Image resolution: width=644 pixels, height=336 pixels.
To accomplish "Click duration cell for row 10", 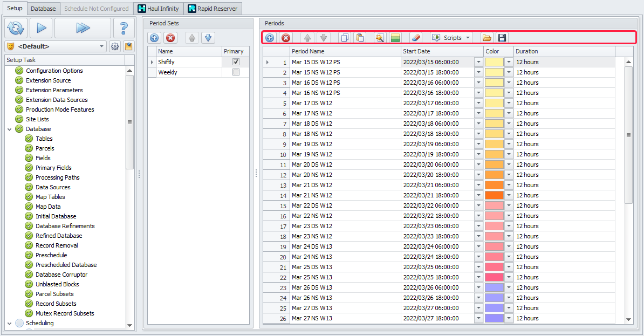I will pyautogui.click(x=564, y=154).
